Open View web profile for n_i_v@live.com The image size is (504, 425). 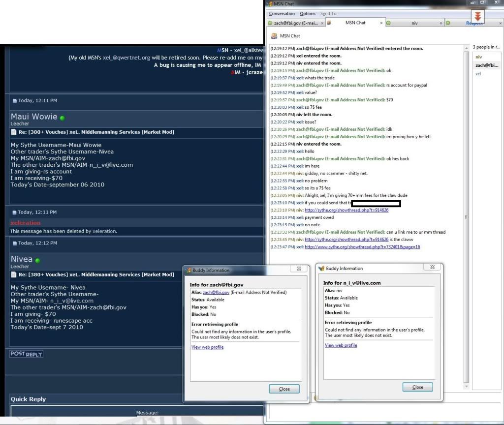click(341, 345)
